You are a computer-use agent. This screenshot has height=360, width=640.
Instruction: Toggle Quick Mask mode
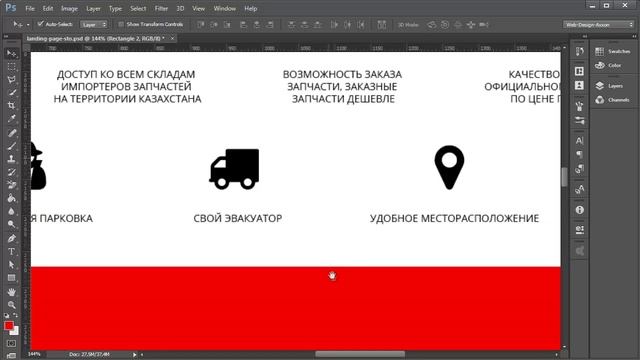click(11, 343)
